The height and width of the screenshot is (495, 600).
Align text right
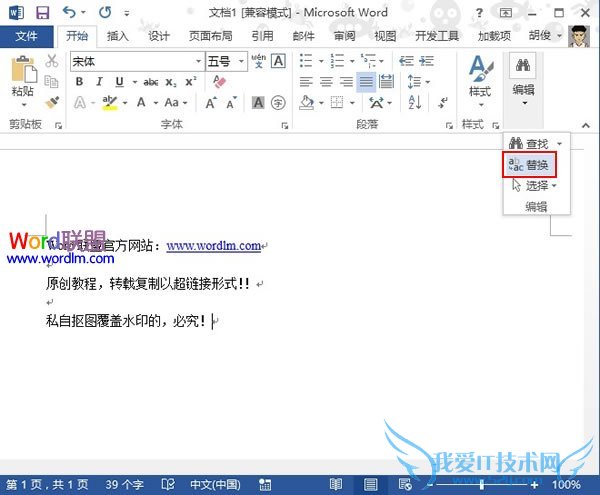click(346, 81)
